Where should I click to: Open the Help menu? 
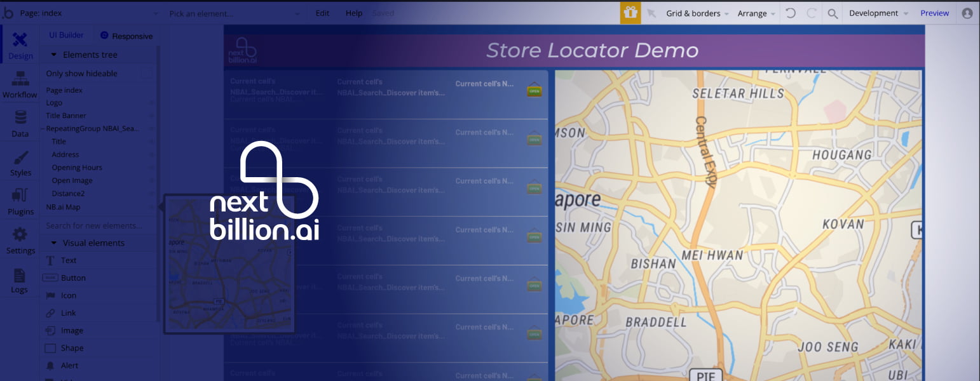[354, 13]
